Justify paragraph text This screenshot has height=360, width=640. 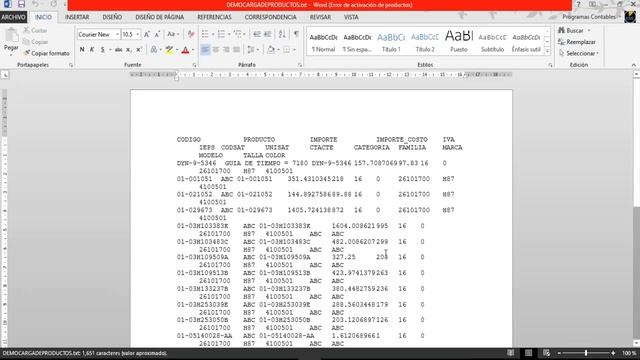pos(236,50)
